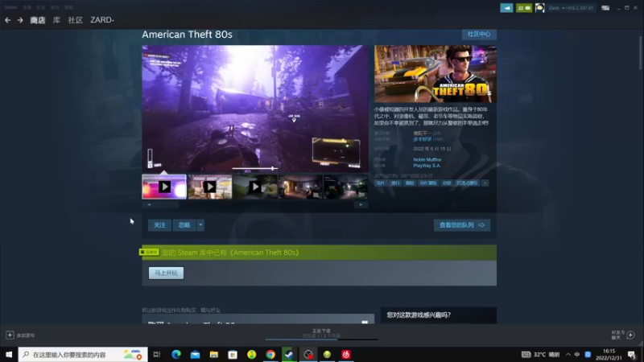The image size is (644, 362).
Task: Open the Noble Muffins developer link
Action: tap(427, 159)
